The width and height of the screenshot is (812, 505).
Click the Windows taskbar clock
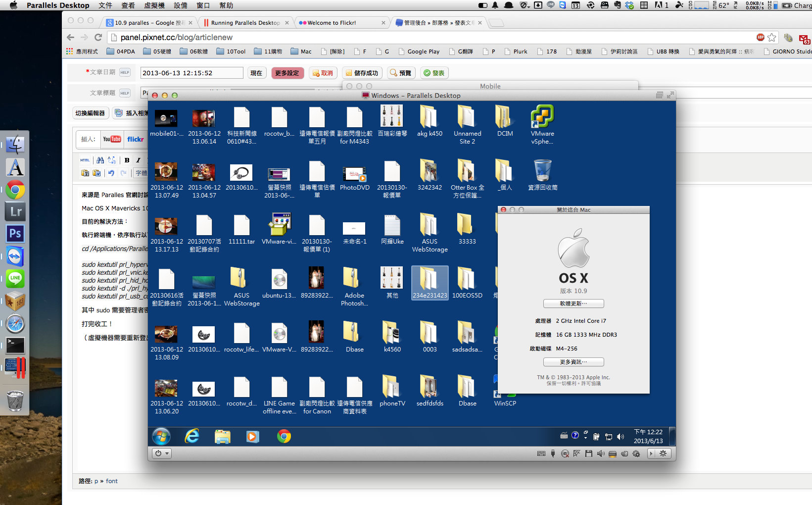click(x=648, y=436)
